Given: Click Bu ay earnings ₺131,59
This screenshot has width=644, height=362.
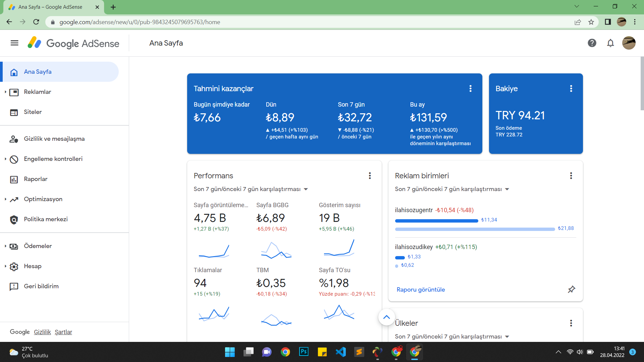Looking at the screenshot, I should click(428, 117).
